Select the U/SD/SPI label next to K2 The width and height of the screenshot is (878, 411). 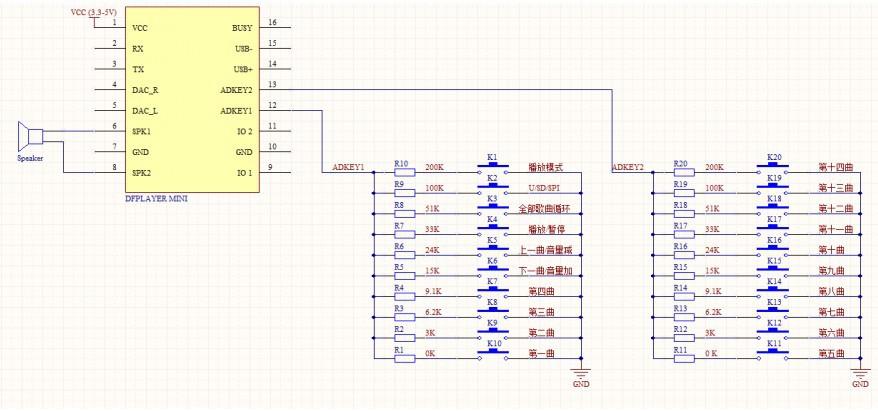coord(544,188)
